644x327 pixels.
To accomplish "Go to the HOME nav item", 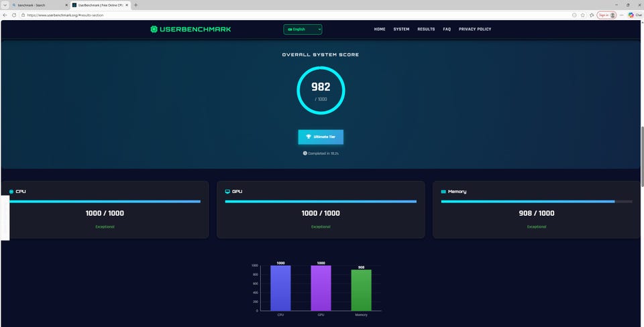I will click(x=380, y=29).
